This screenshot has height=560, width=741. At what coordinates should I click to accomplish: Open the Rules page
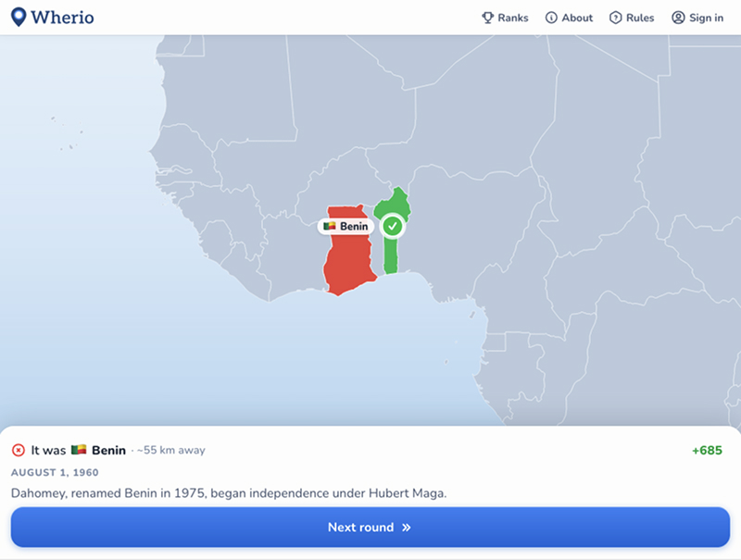point(632,18)
